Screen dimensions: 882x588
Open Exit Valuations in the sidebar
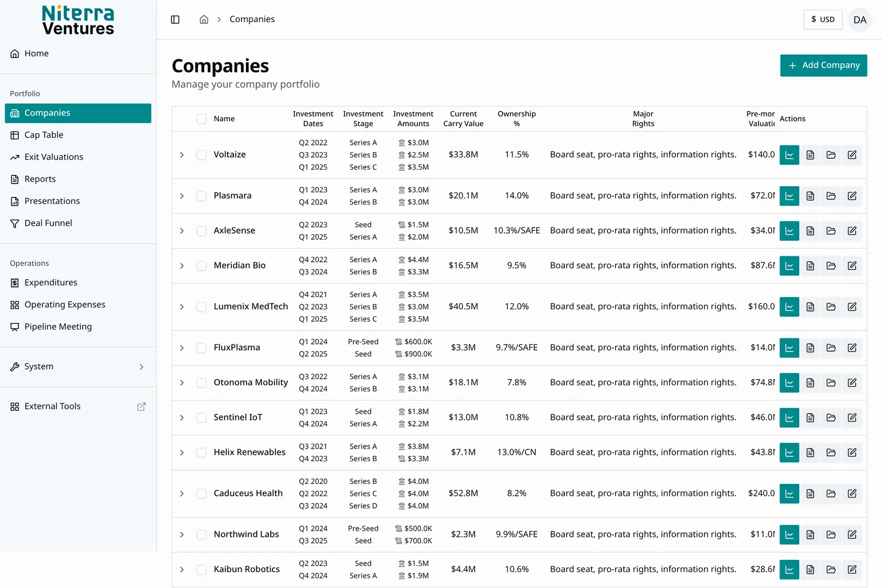click(78, 157)
